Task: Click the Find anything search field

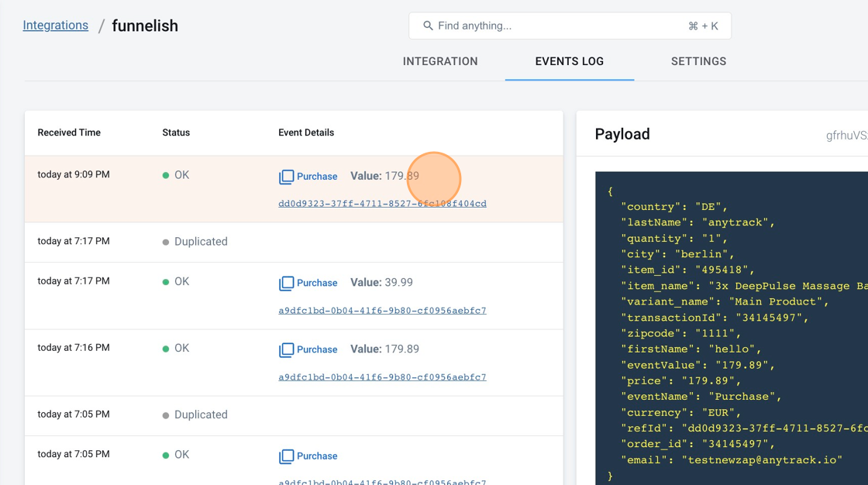Action: 570,26
